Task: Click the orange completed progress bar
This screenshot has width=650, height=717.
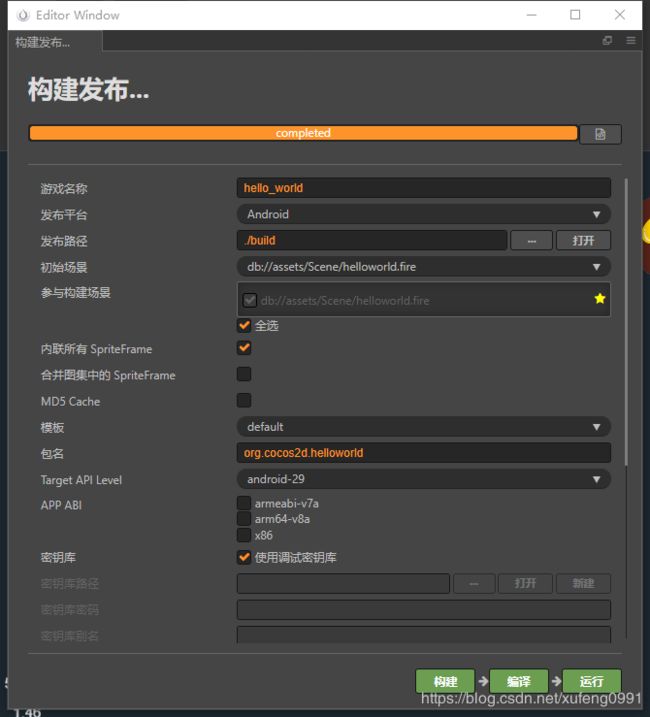Action: tap(303, 133)
